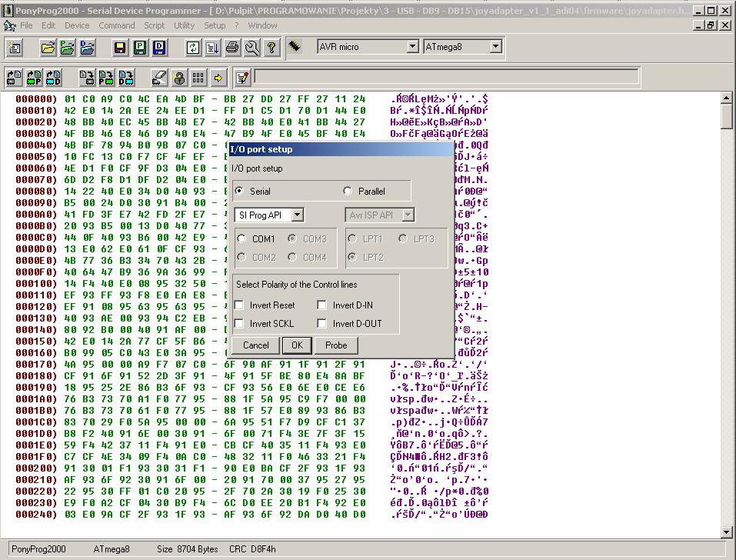The height and width of the screenshot is (560, 736).
Task: Click the Write Device icon
Action: tap(87, 78)
